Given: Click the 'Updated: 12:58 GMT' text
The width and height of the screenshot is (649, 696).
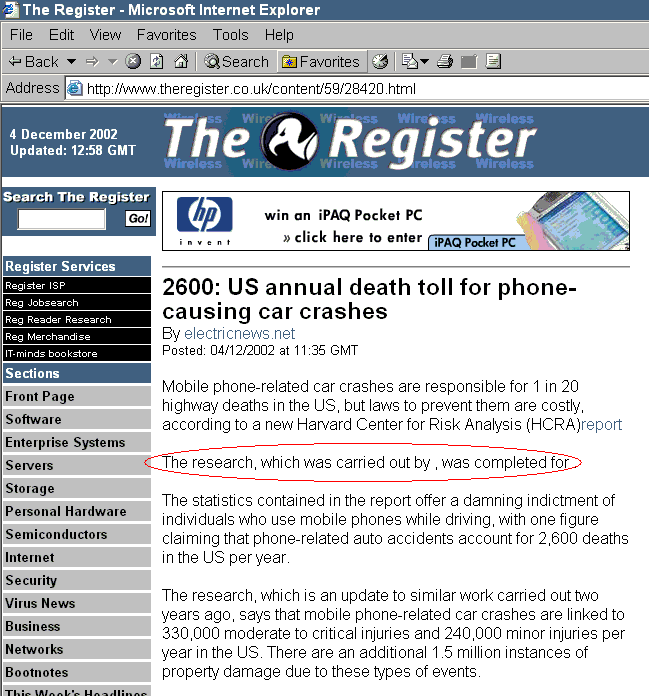Looking at the screenshot, I should (73, 150).
